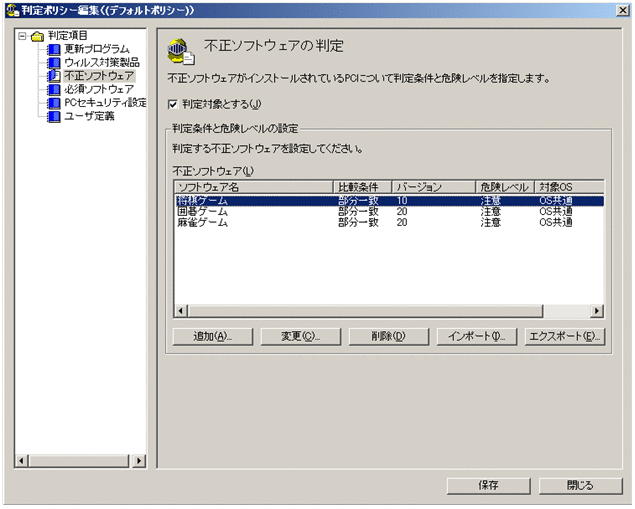635x509 pixels.
Task: Toggle the 判定対象とする checkbox
Action: [173, 104]
